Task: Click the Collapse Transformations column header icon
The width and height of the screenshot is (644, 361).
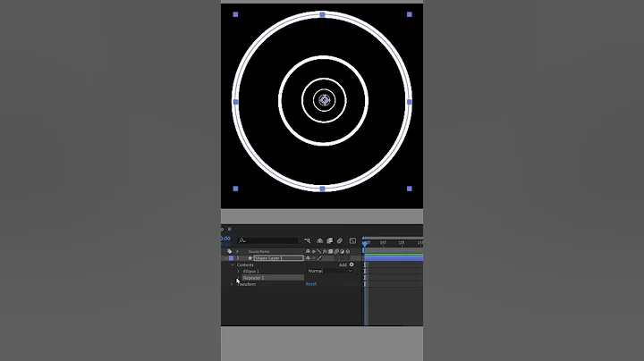Action: tap(313, 251)
